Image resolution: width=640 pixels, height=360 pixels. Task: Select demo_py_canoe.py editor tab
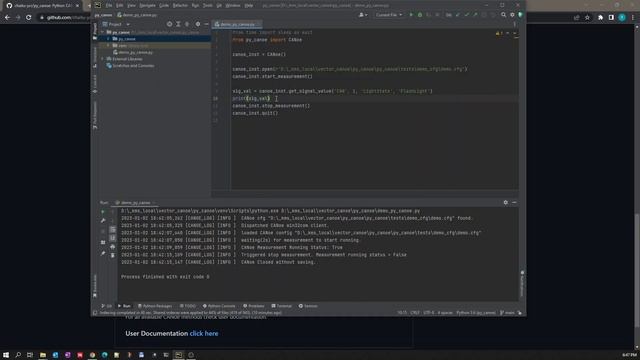coord(238,24)
